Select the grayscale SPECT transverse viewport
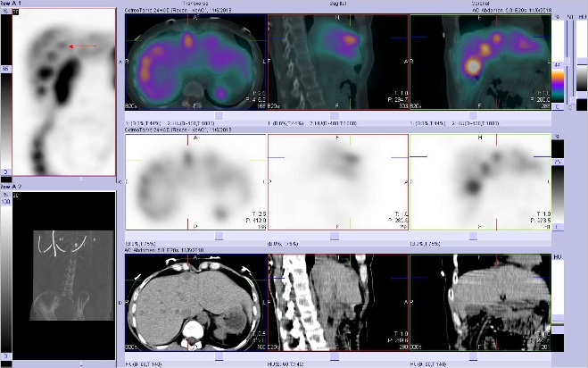 coord(195,182)
